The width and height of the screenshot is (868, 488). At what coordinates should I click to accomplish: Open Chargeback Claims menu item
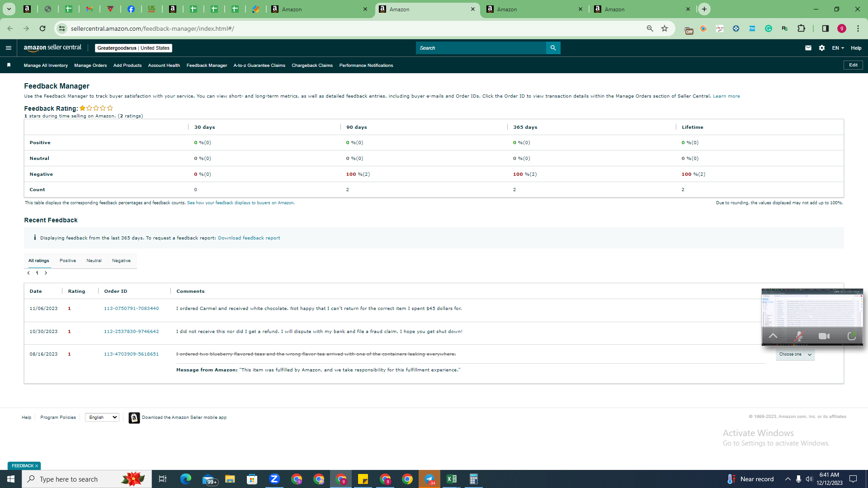pyautogui.click(x=312, y=66)
